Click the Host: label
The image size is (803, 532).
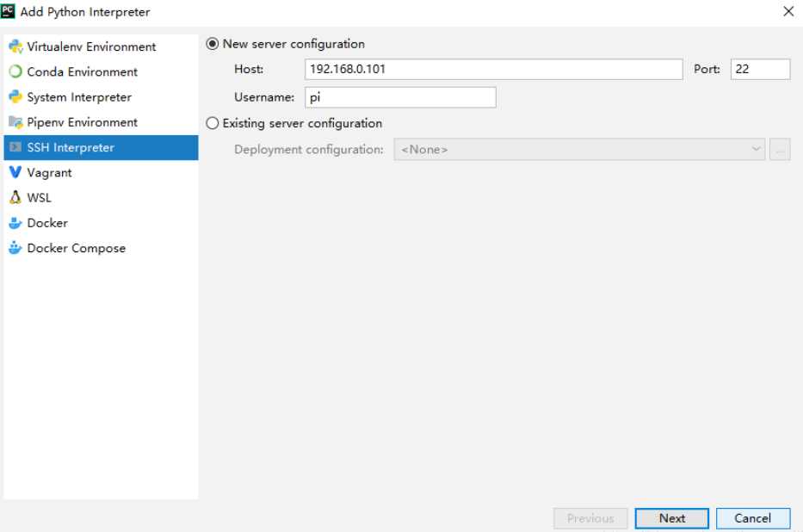249,69
